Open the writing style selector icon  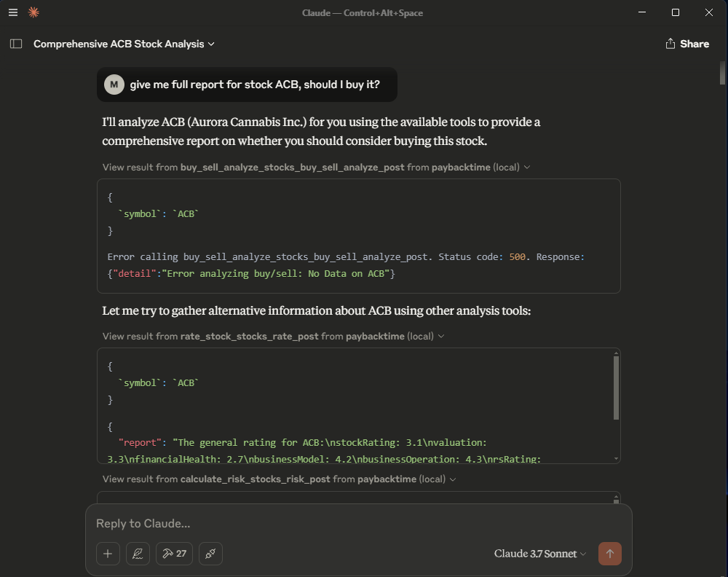point(138,554)
